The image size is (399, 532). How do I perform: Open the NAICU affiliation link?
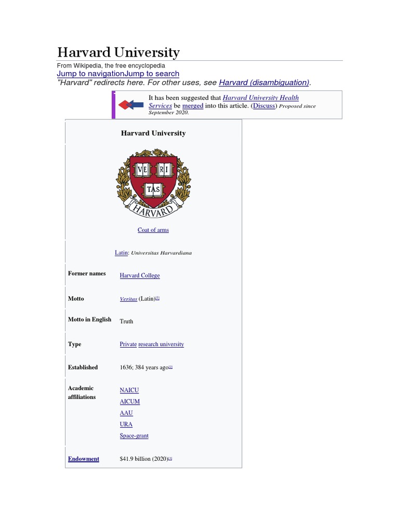point(129,390)
